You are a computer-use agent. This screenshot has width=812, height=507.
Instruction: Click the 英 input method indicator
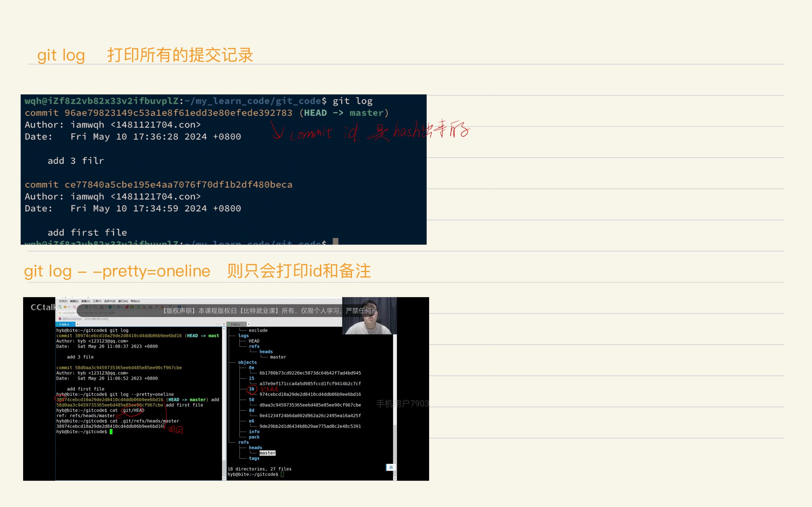pyautogui.click(x=391, y=467)
